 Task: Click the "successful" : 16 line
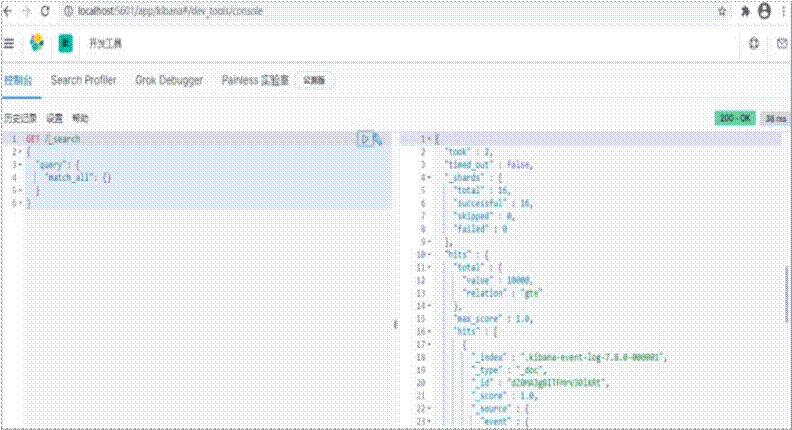tap(493, 203)
